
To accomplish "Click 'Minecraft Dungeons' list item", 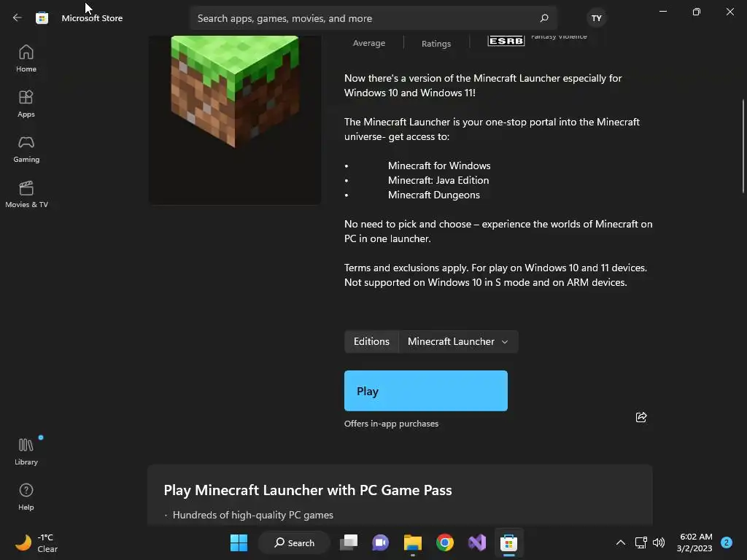I will pos(433,195).
